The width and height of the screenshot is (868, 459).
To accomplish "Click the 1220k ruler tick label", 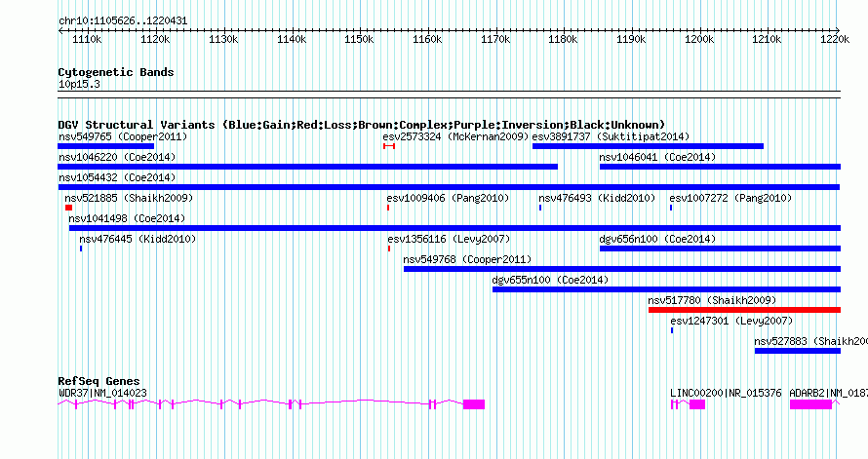I will coord(835,39).
